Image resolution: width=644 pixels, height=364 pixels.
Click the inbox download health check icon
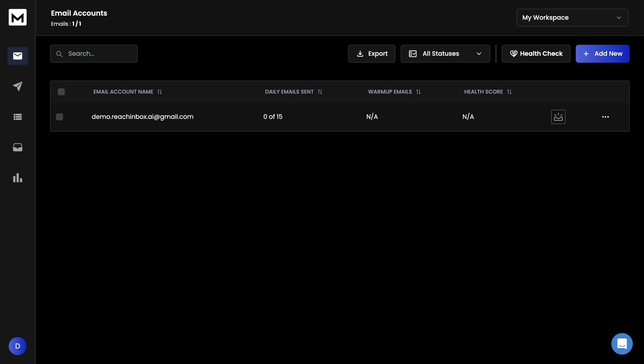pyautogui.click(x=558, y=116)
